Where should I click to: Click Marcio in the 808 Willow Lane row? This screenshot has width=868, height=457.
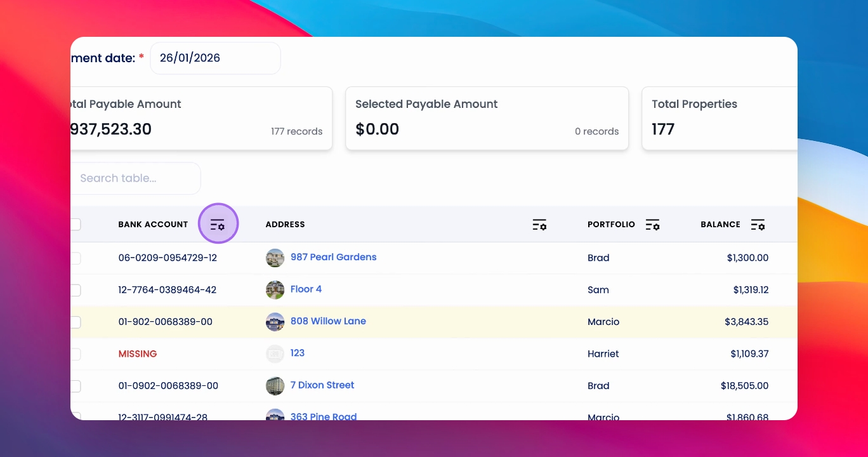pyautogui.click(x=603, y=322)
